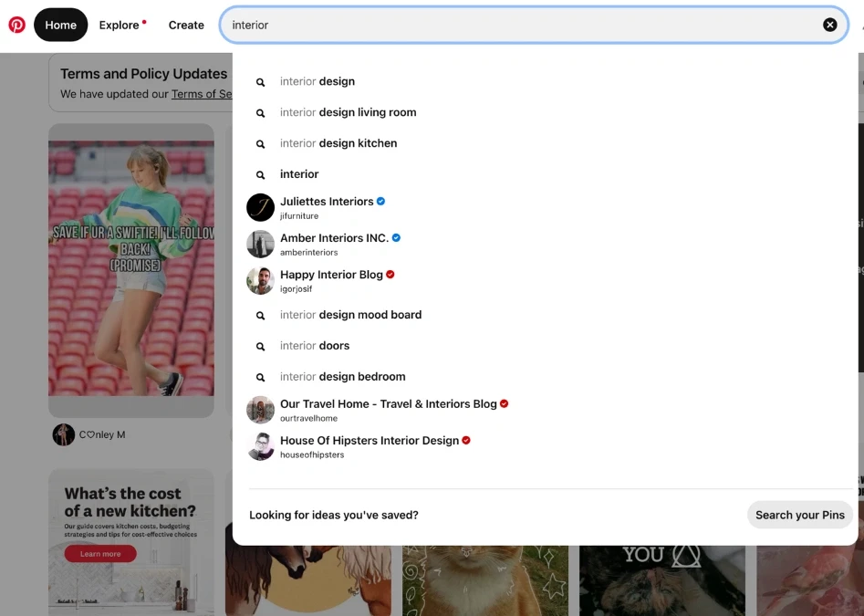Viewport: 864px width, 616px height.
Task: Click the Pinterest logo icon
Action: tap(16, 25)
